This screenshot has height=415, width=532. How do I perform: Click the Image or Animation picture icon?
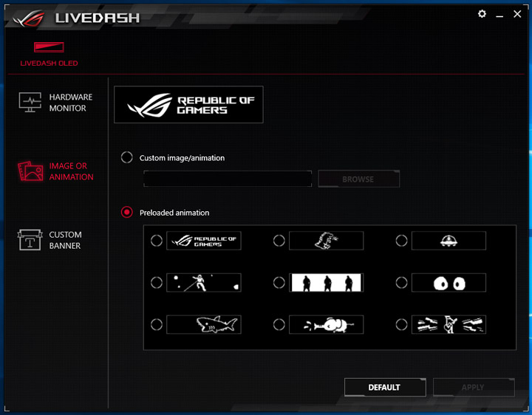30,171
